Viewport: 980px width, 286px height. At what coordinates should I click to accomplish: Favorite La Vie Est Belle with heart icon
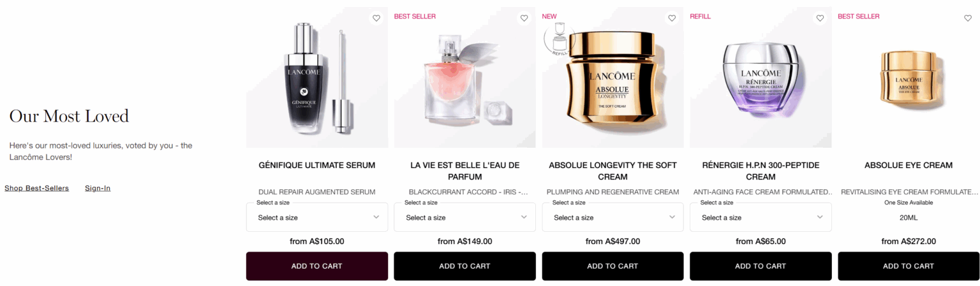524,18
